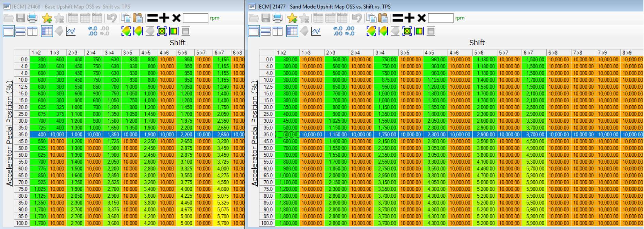Copy icon in Sand Mode window
The width and height of the screenshot is (644, 229).
coord(371,18)
